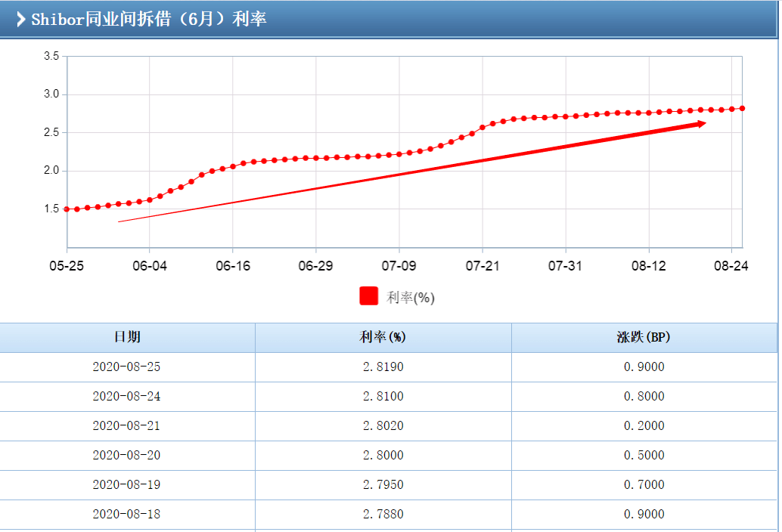Click the 0.2000 change value cell
The height and width of the screenshot is (532, 782).
(644, 426)
